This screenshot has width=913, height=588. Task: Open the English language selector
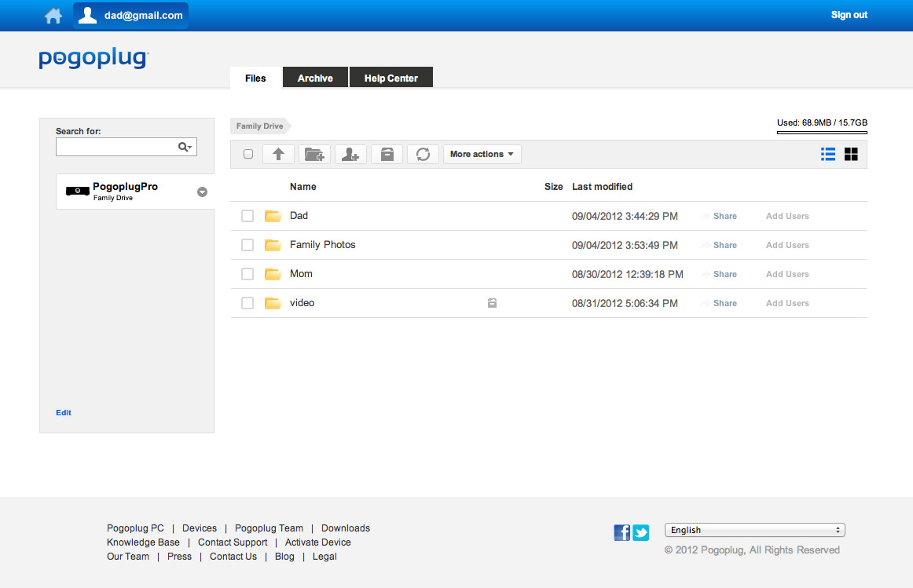click(x=754, y=530)
